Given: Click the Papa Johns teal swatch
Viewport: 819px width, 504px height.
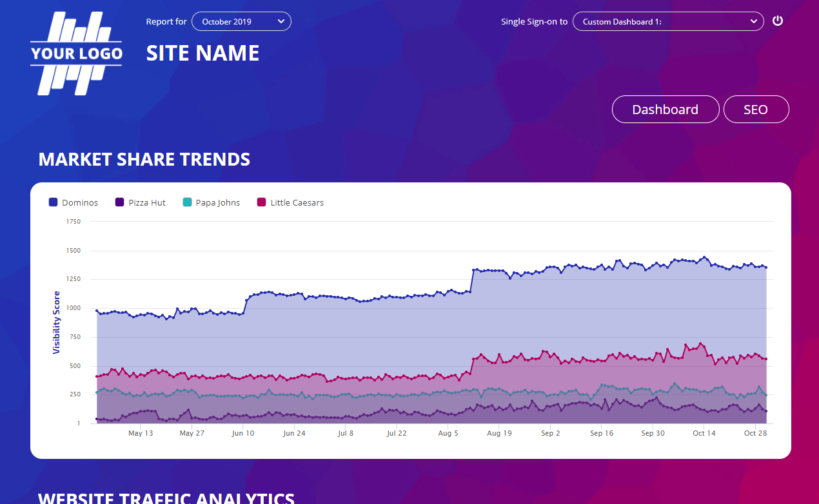Looking at the screenshot, I should point(187,202).
